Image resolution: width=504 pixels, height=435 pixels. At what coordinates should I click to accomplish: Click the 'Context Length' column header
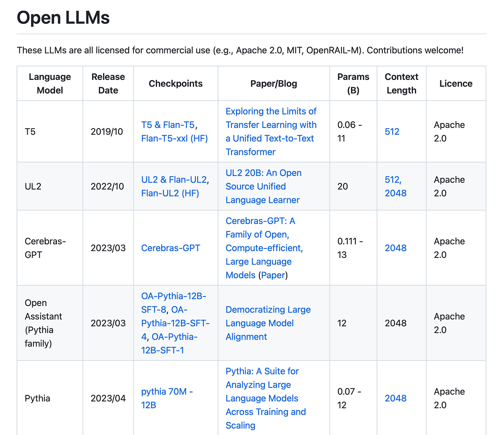(402, 83)
